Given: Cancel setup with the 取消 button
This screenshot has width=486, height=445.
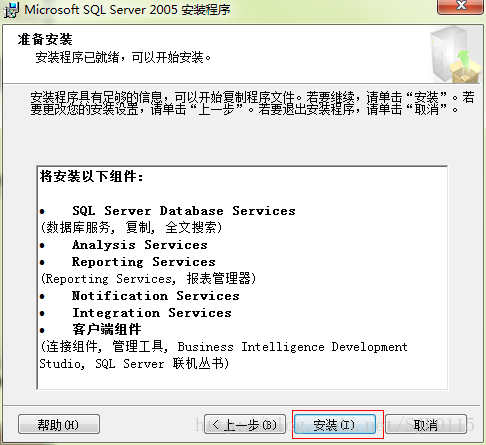Looking at the screenshot, I should [426, 424].
